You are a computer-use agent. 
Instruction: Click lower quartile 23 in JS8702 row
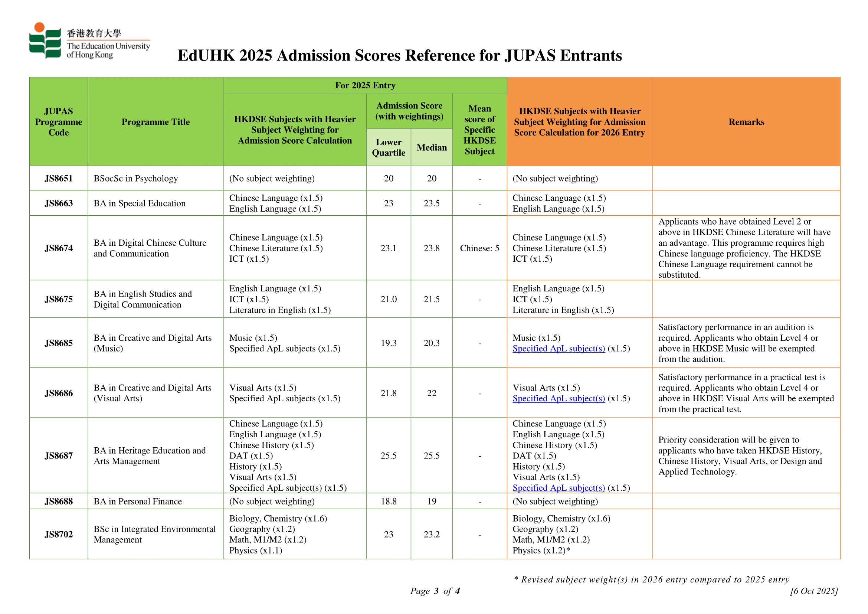tap(389, 534)
